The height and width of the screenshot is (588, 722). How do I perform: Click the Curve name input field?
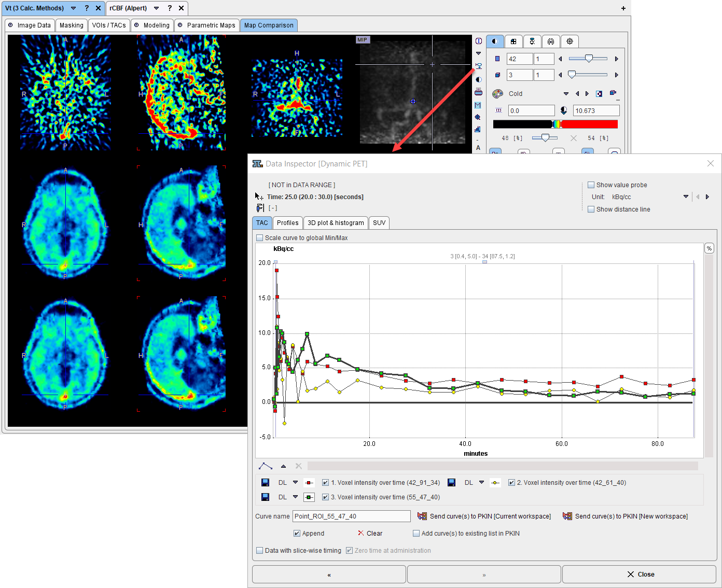[352, 516]
